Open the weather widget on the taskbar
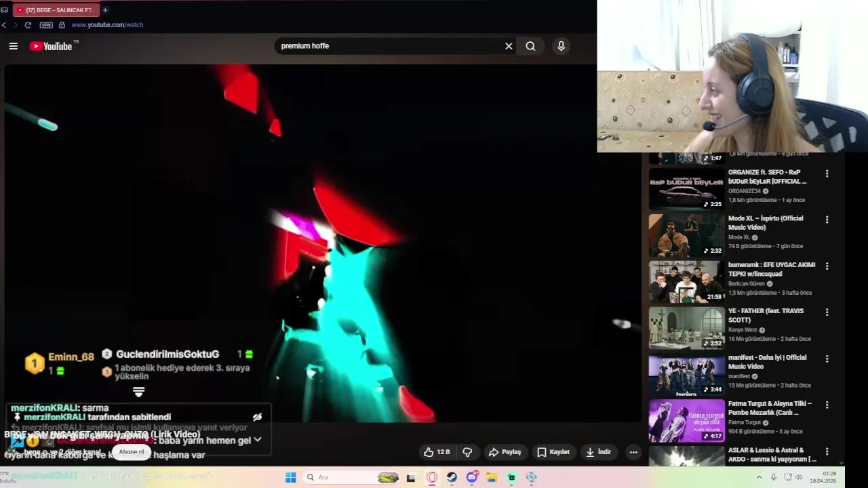868x488 pixels. click(8, 476)
